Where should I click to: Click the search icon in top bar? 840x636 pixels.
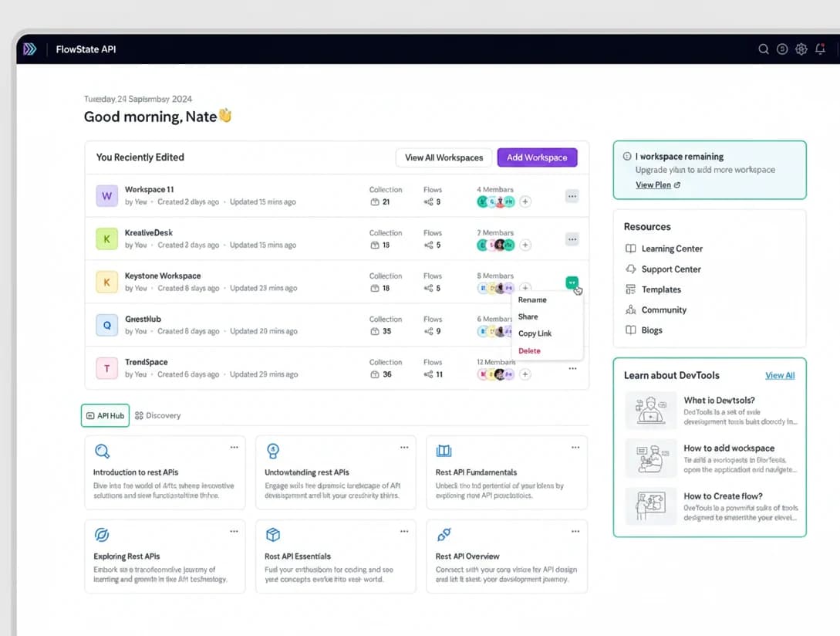click(764, 49)
